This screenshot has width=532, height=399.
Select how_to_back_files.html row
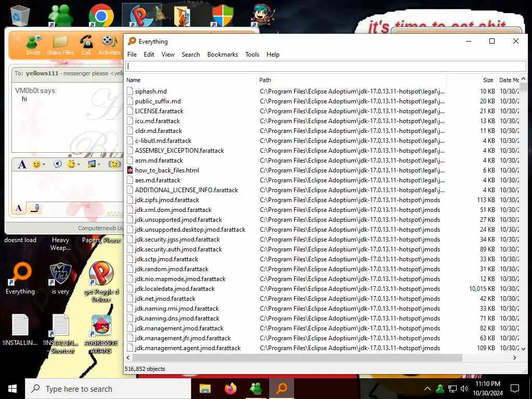coord(322,170)
